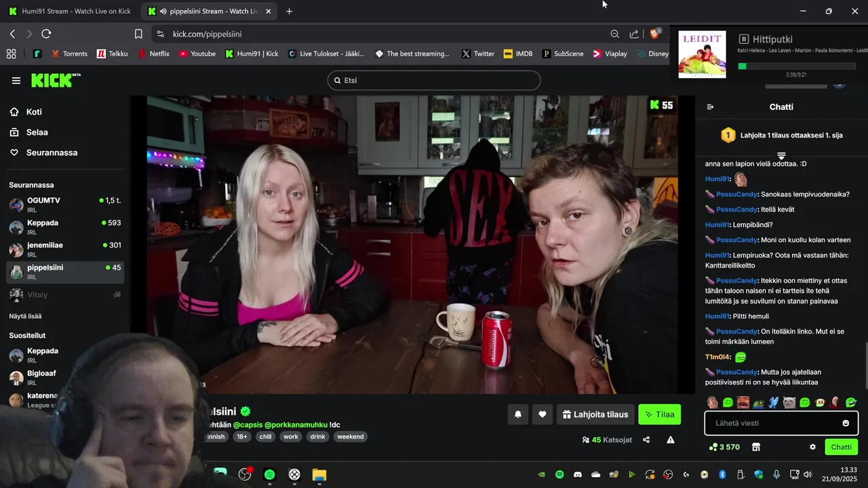Click the 45 Katsojat viewer count
This screenshot has width=868, height=488.
click(x=607, y=440)
